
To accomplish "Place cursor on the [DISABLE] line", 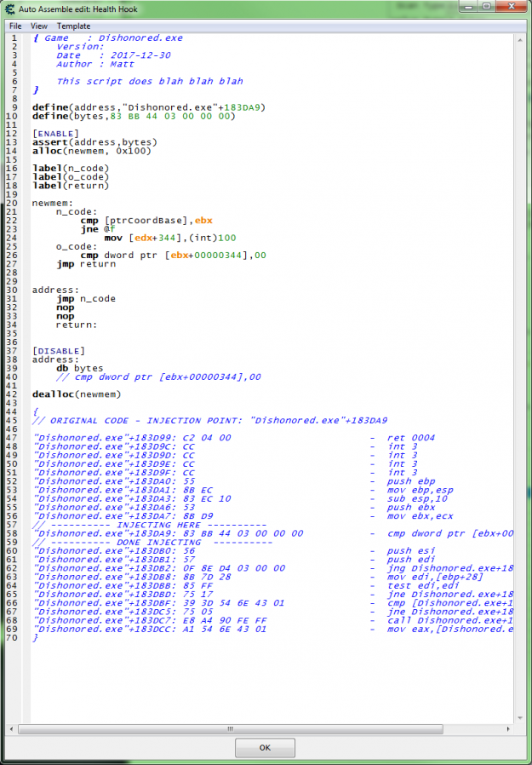I will (58, 351).
